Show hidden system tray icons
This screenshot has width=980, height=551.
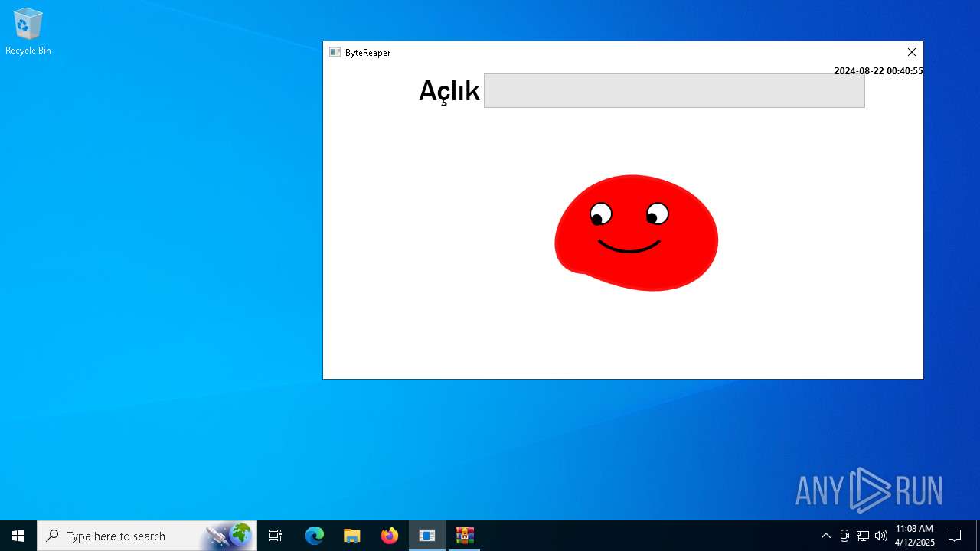click(x=825, y=536)
